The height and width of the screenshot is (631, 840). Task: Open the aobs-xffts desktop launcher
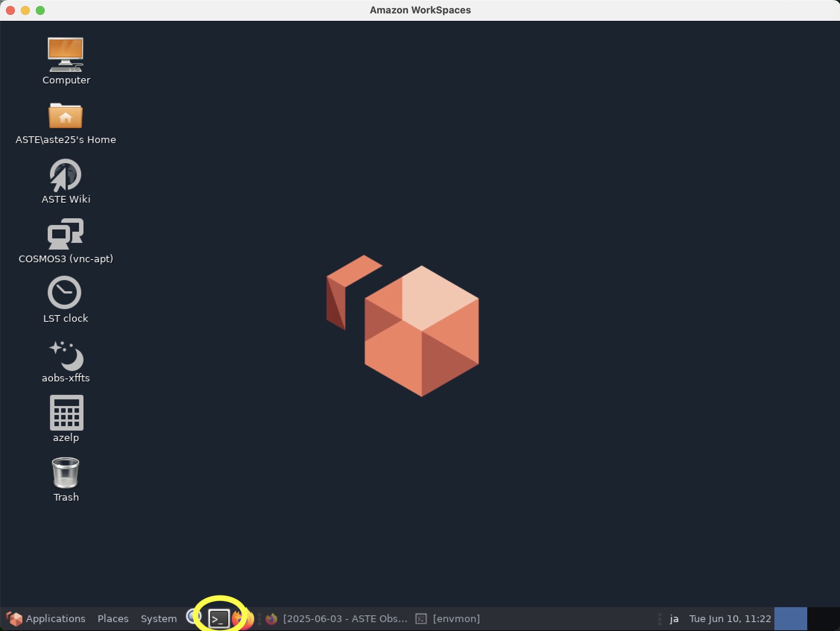coord(66,355)
